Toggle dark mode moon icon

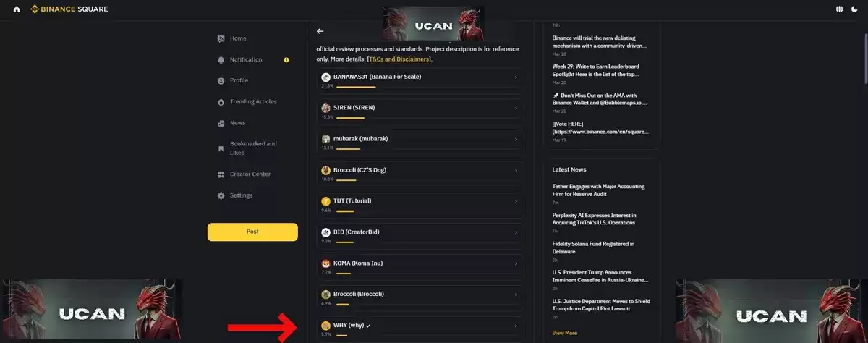click(854, 9)
